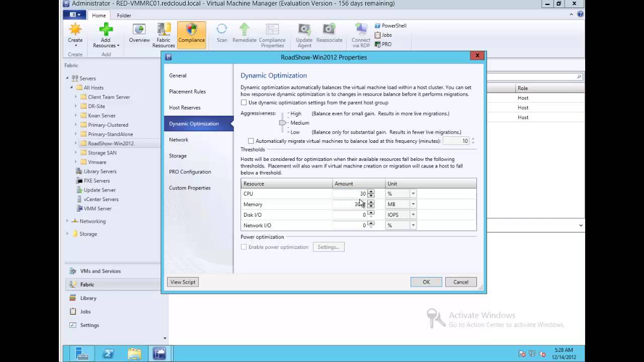Click Cancel in properties dialog
Image resolution: width=644 pixels, height=362 pixels.
coord(461,282)
